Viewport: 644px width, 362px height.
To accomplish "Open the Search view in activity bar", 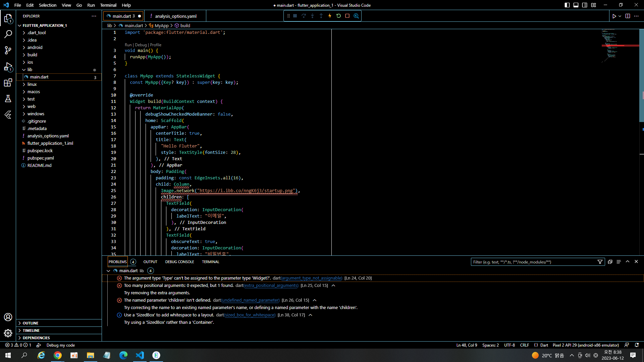I will point(8,34).
